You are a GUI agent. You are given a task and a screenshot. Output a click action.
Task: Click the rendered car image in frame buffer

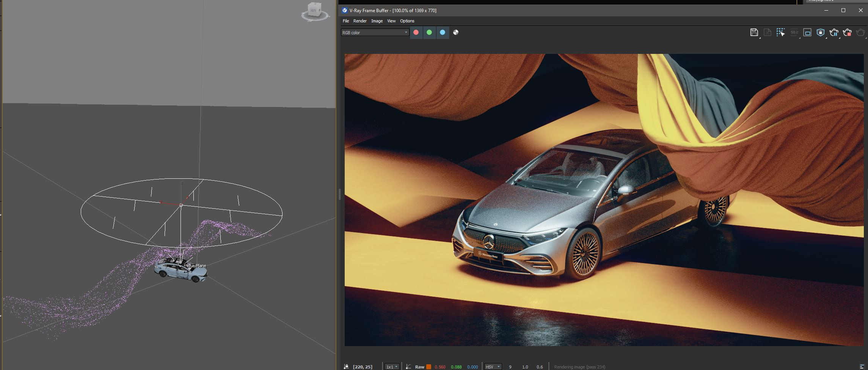[604, 200]
